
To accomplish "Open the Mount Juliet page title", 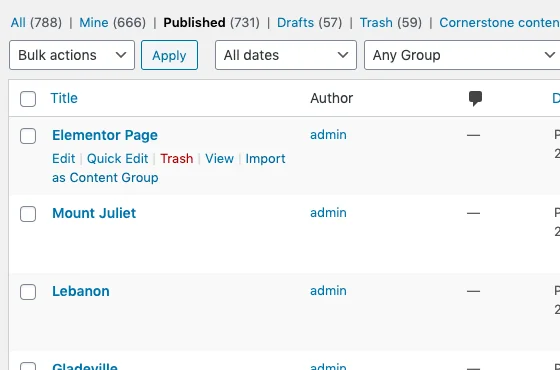I will pyautogui.click(x=94, y=213).
